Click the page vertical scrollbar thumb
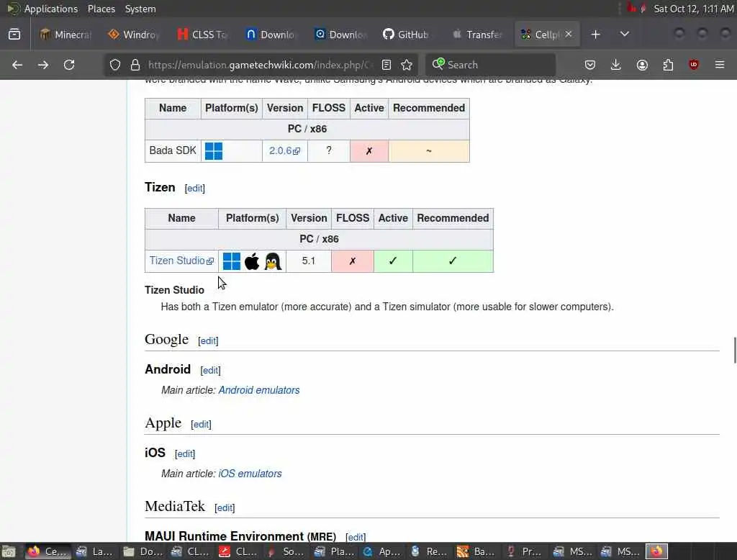Viewport: 737px width, 560px height. pyautogui.click(x=735, y=351)
